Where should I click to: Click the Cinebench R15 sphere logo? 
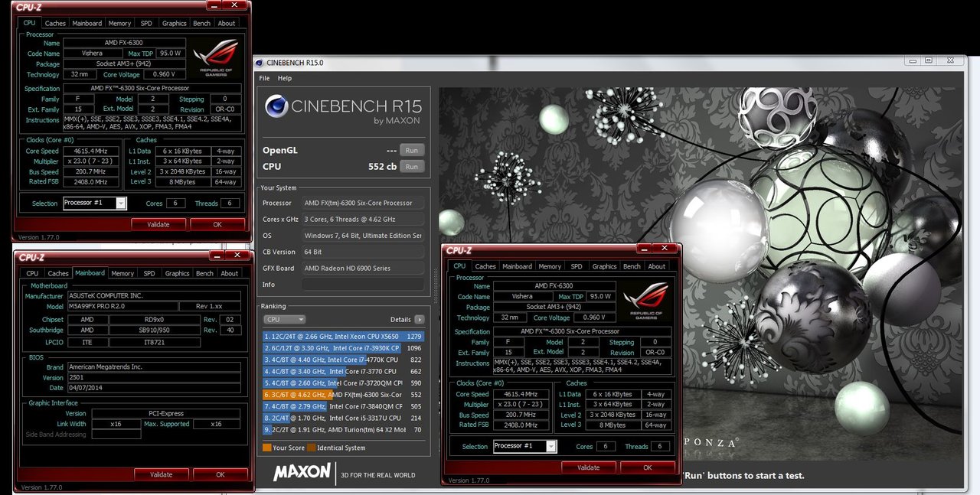(x=276, y=106)
